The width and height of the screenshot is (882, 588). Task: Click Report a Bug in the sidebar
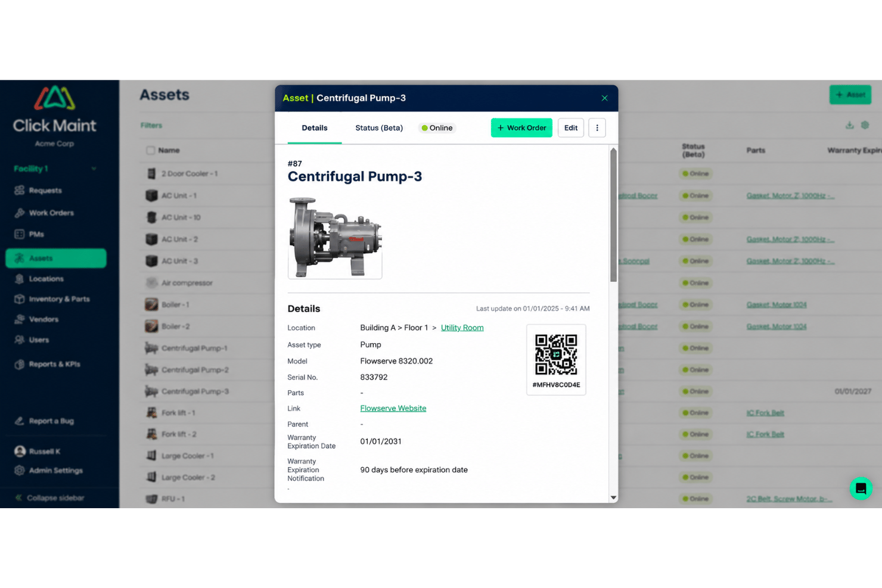[51, 421]
